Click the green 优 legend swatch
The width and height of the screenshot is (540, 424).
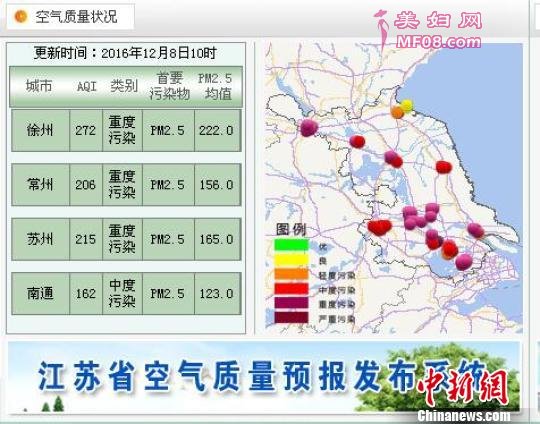pyautogui.click(x=291, y=245)
